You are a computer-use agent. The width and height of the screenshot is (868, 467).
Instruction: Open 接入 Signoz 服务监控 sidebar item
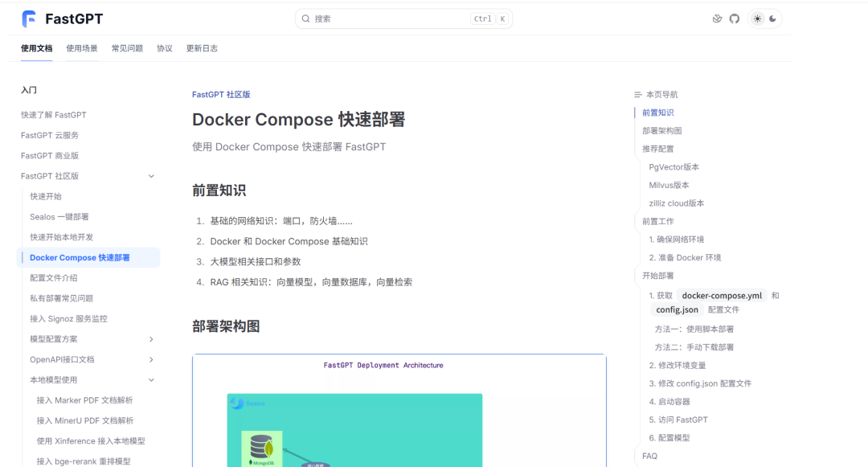(x=68, y=319)
